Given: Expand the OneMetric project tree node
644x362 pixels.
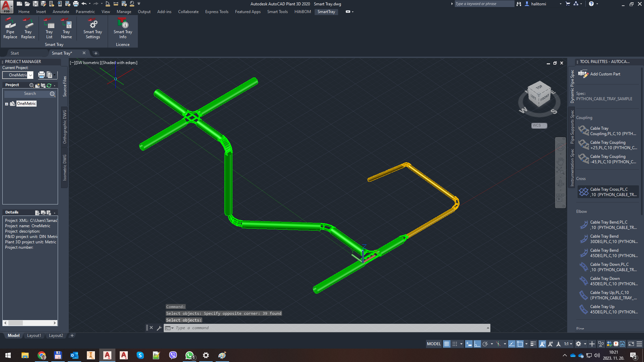Looking at the screenshot, I should 6,104.
